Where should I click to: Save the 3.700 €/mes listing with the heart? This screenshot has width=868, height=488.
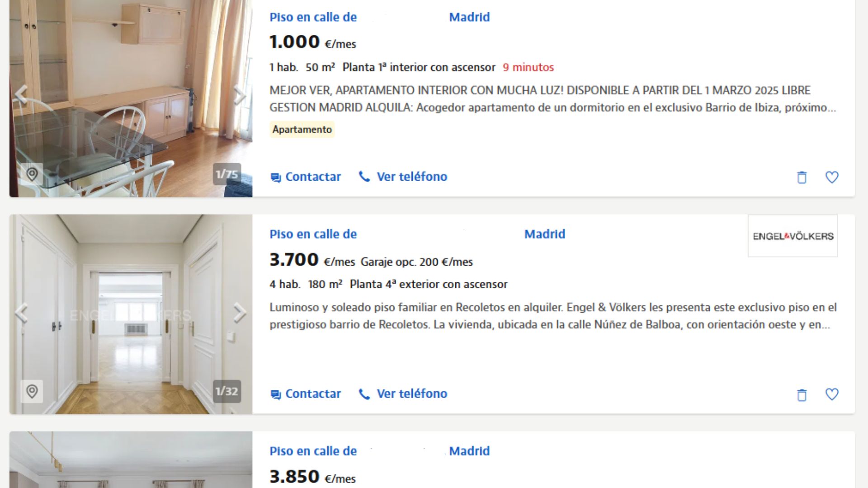click(x=832, y=394)
